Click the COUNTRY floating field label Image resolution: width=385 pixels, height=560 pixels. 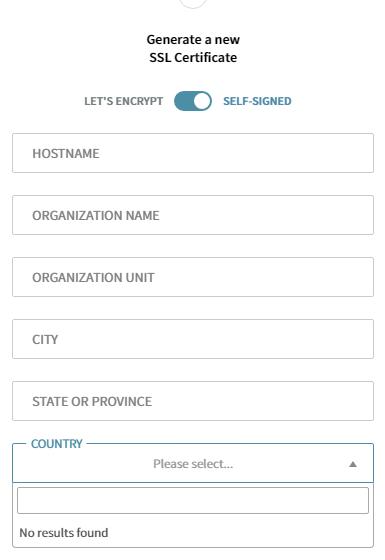[x=57, y=444]
